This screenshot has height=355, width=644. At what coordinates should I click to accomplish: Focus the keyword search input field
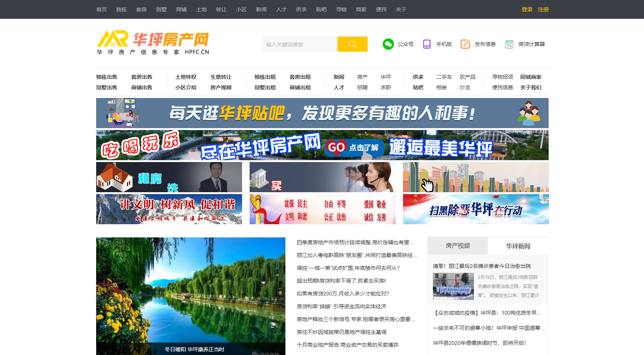pos(300,44)
